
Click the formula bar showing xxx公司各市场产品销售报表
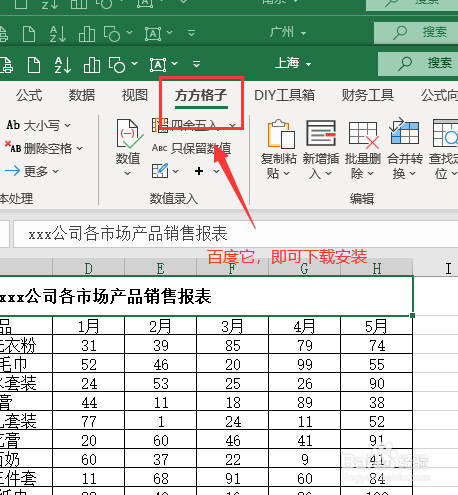pyautogui.click(x=236, y=233)
